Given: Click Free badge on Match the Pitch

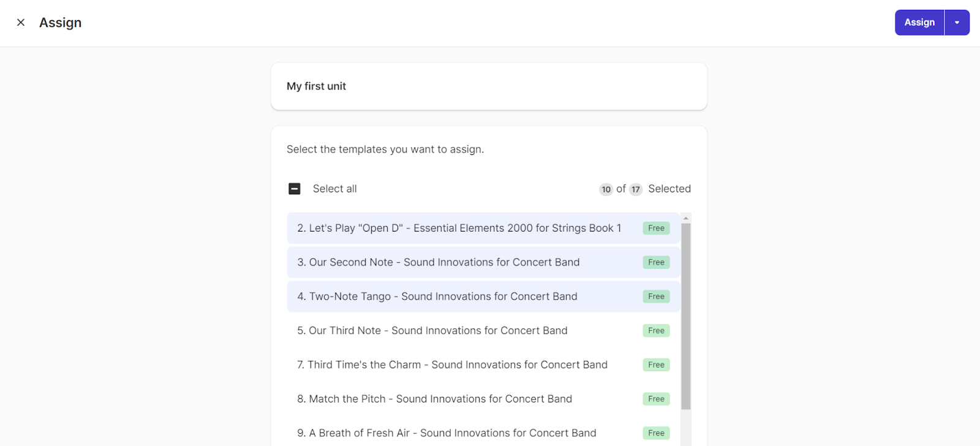Looking at the screenshot, I should coord(656,399).
